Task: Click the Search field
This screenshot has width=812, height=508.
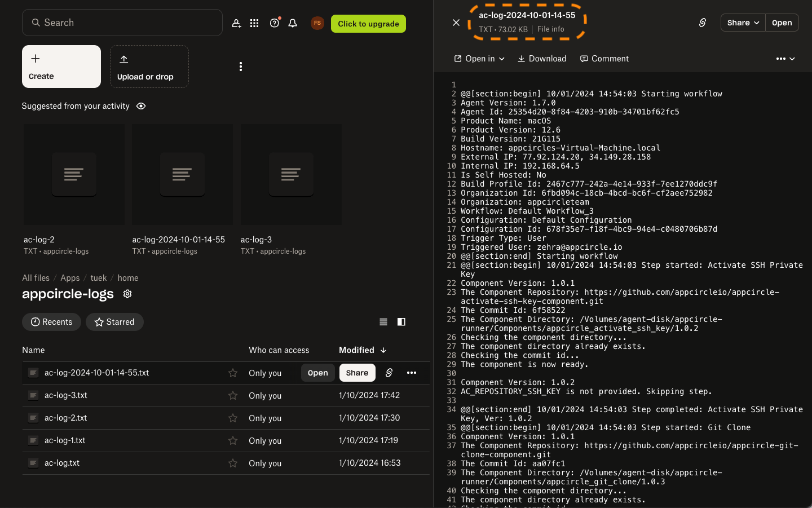Action: click(x=122, y=23)
